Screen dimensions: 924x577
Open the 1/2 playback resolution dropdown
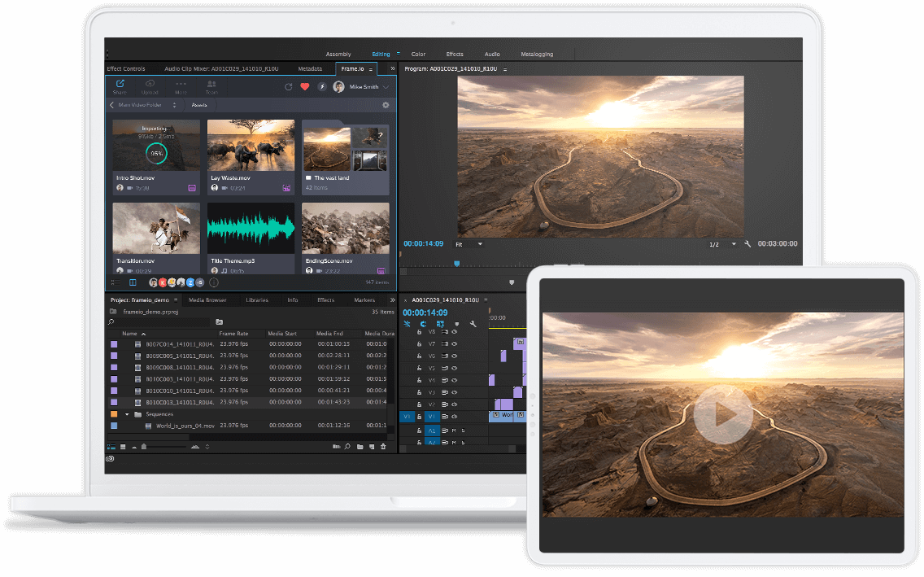tap(734, 244)
